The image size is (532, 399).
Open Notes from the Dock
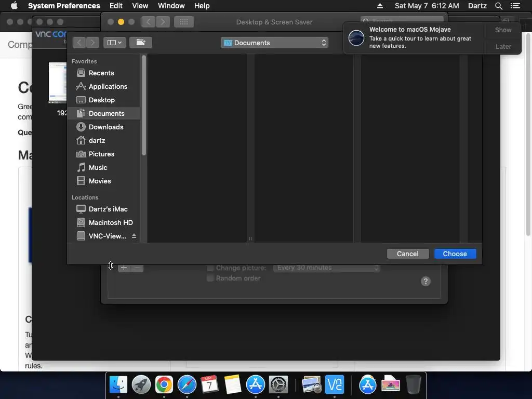coord(232,385)
